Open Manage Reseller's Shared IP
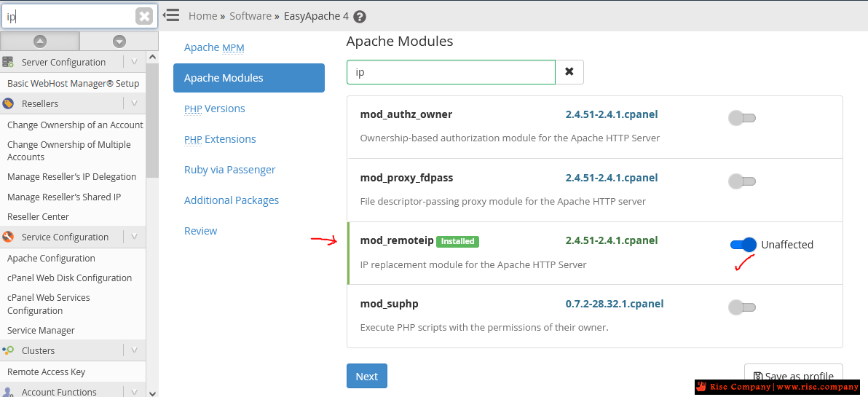The height and width of the screenshot is (397, 868). 63,197
